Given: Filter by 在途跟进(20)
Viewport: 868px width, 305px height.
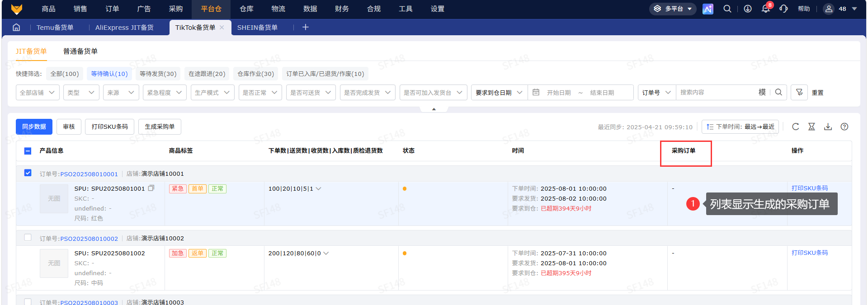Looking at the screenshot, I should (x=207, y=74).
